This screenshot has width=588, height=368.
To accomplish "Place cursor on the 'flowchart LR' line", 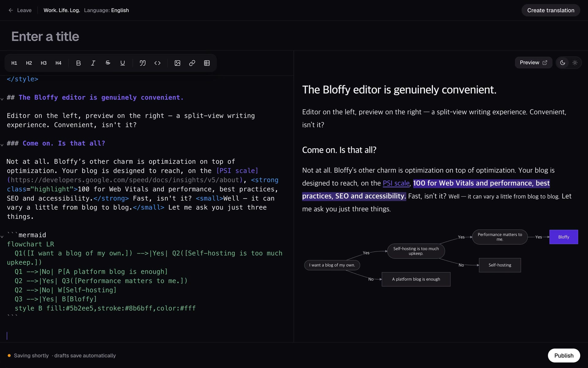I will coord(30,244).
